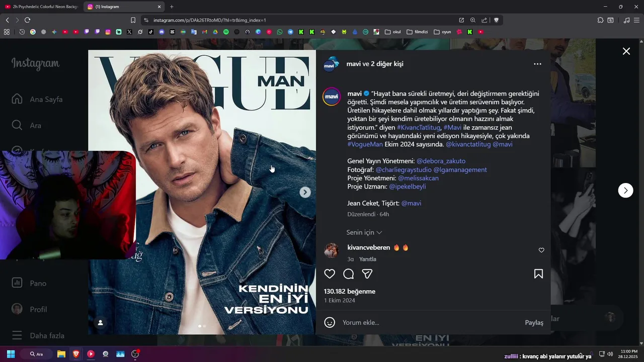
Task: Click the 1 Ekim 2024 post date
Action: pos(340,300)
